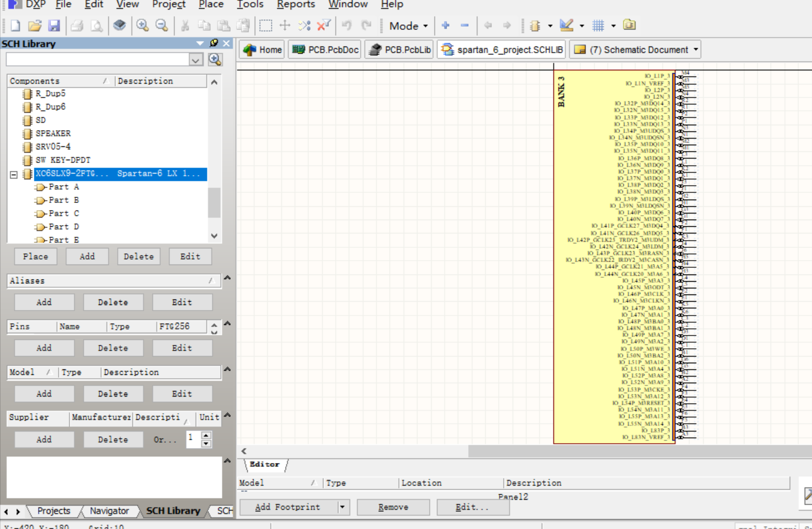Collapse the Pins section
This screenshot has width=812, height=529.
tap(227, 323)
